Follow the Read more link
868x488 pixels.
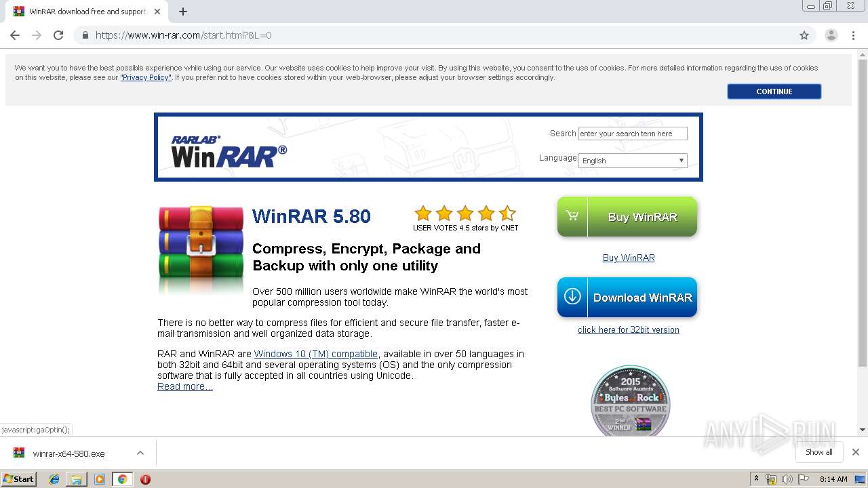185,386
